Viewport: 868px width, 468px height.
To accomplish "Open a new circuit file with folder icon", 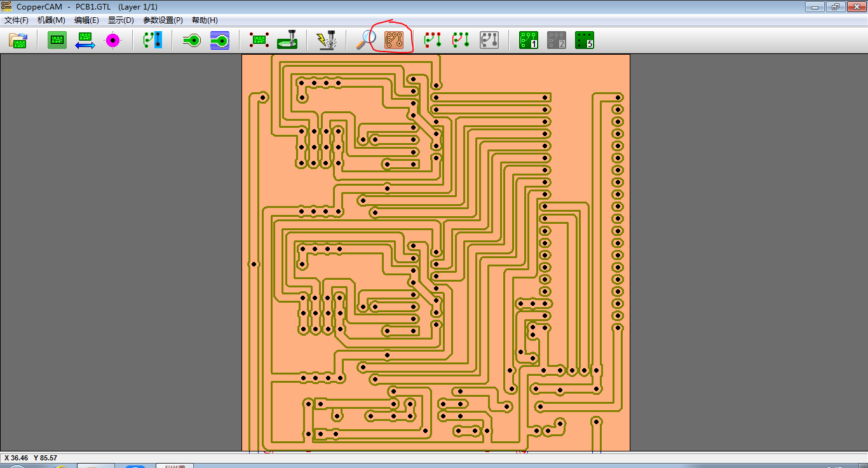I will (x=18, y=41).
